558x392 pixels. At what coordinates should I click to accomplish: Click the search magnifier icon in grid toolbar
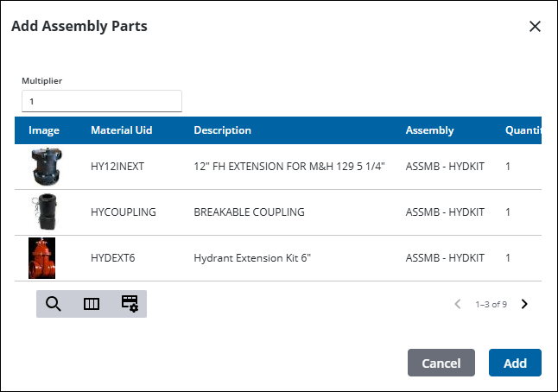click(x=53, y=304)
